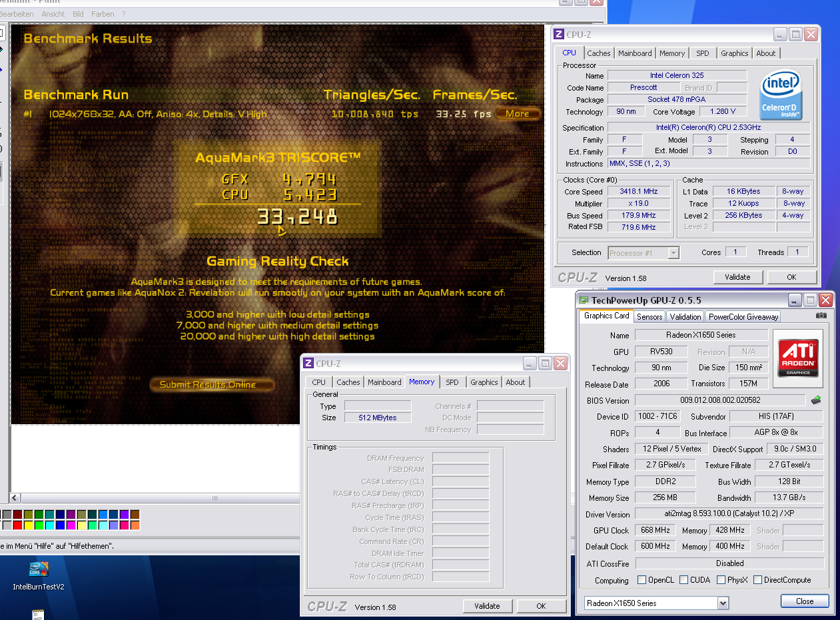The width and height of the screenshot is (840, 620).
Task: Pick the bright yellow color in Paint palette
Action: click(x=28, y=525)
